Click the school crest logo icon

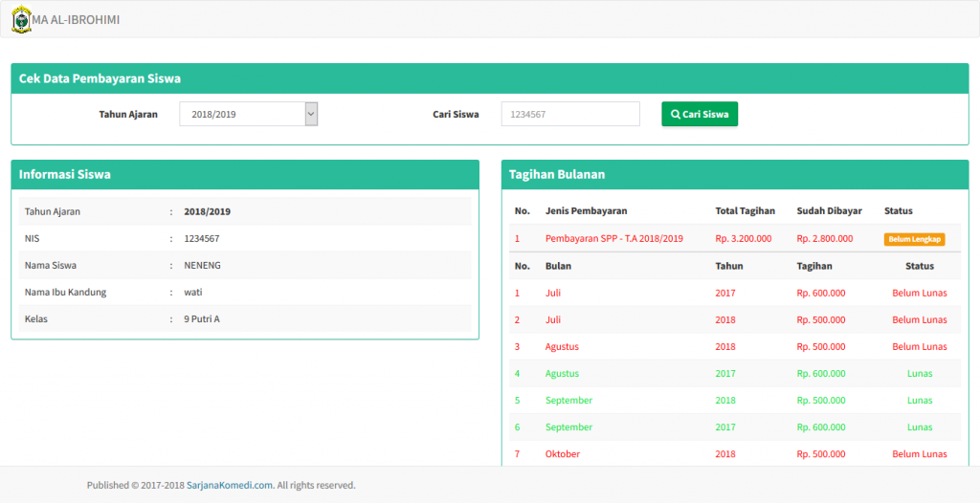(x=21, y=19)
